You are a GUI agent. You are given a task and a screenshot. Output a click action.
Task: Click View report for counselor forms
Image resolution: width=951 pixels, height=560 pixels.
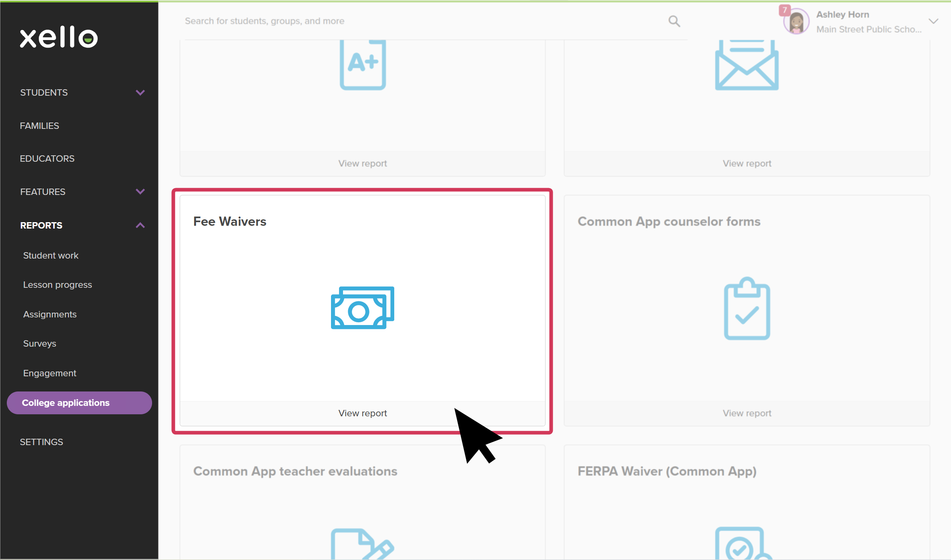747,413
